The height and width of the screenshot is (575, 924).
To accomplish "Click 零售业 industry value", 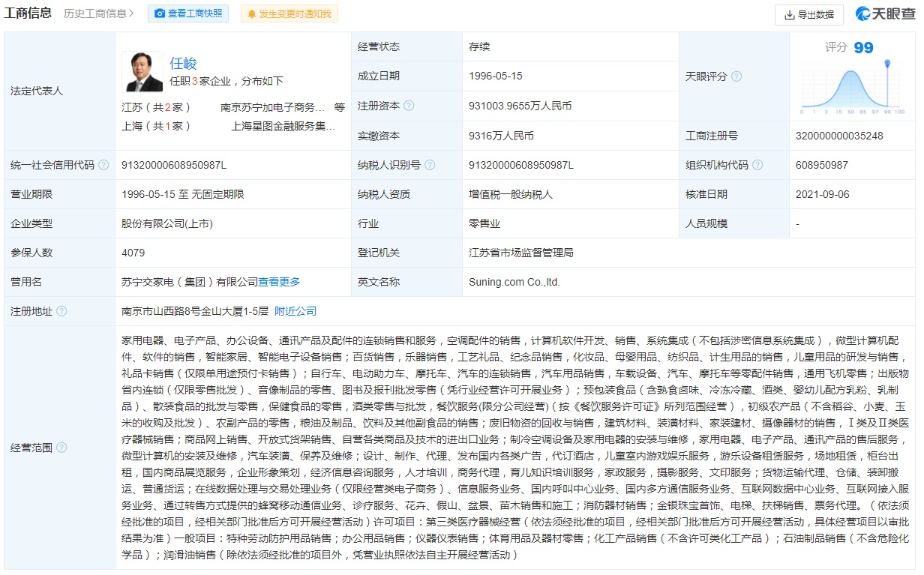I will 484,223.
